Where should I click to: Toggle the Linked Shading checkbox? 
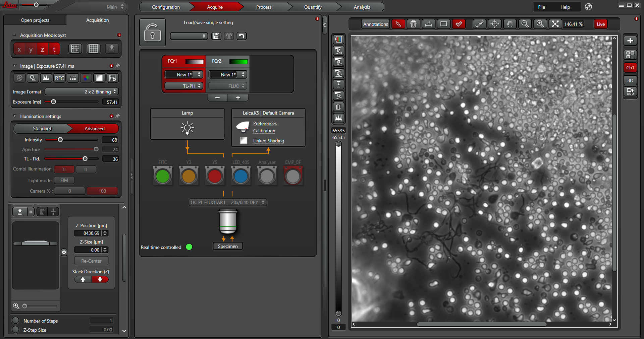244,141
